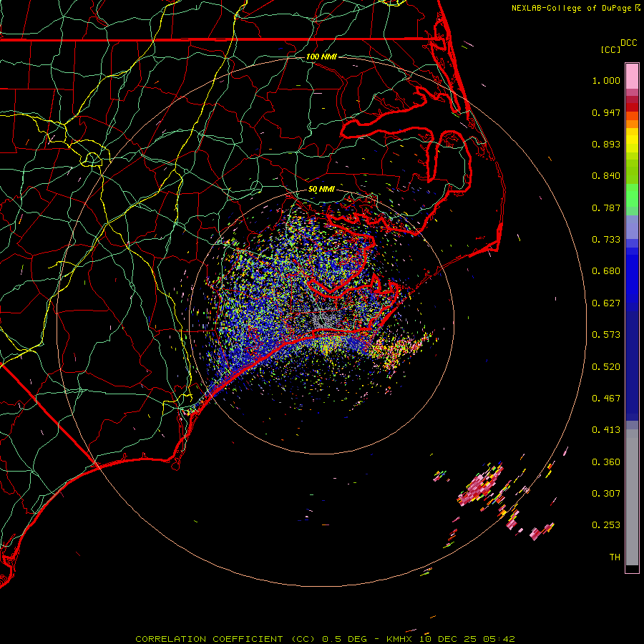Screen dimensions: 644x644
Task: Select the 0.307 legend value
Action: (606, 494)
